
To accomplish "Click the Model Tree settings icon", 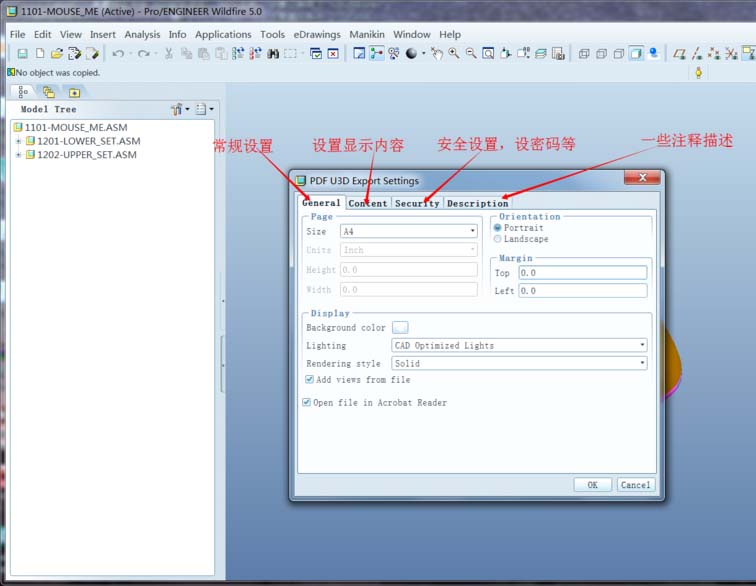I will (x=177, y=109).
